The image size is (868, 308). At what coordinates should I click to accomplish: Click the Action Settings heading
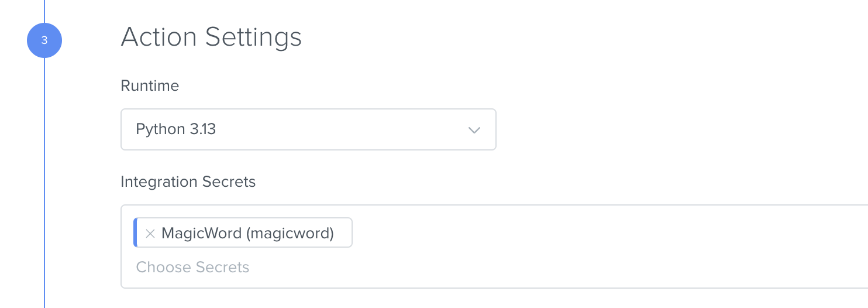tap(211, 37)
